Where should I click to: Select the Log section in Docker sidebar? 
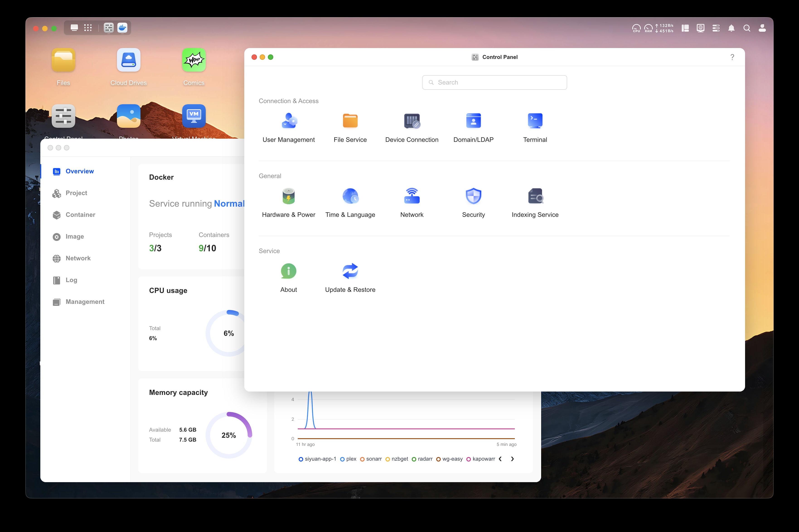click(72, 280)
